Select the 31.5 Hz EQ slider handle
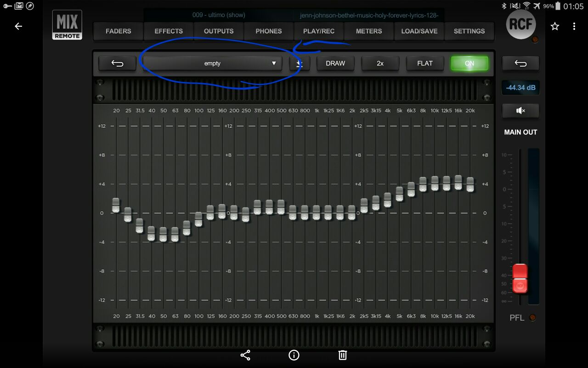Image resolution: width=588 pixels, height=368 pixels. click(x=140, y=226)
